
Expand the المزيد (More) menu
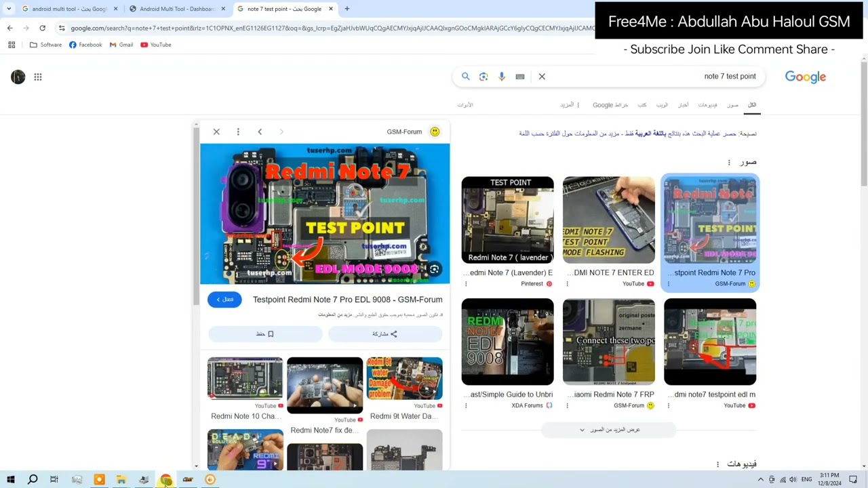tap(570, 105)
